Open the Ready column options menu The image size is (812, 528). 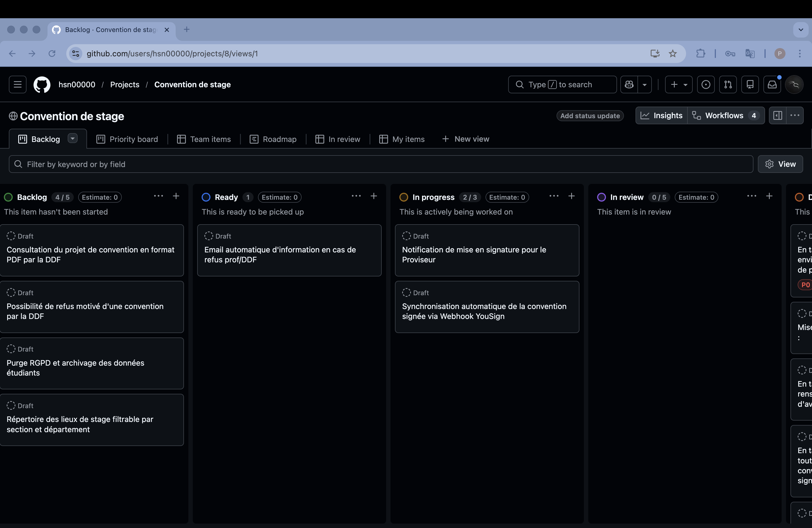(x=356, y=196)
